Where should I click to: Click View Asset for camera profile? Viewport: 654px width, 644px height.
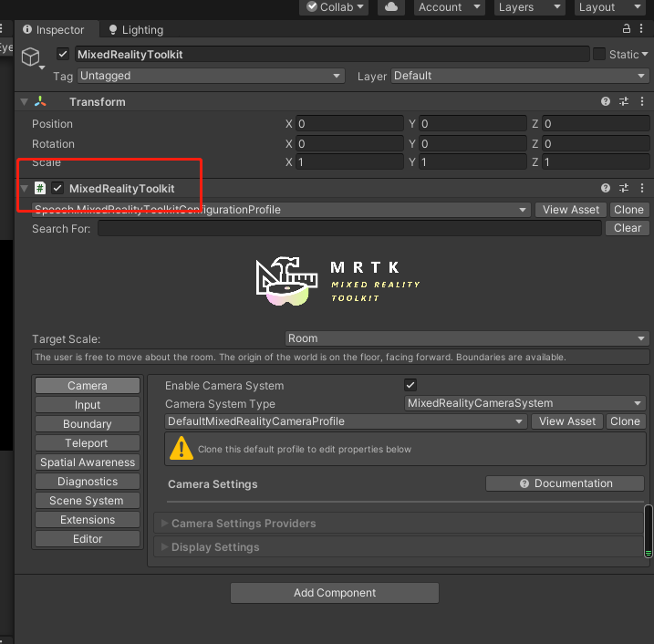[x=566, y=421]
